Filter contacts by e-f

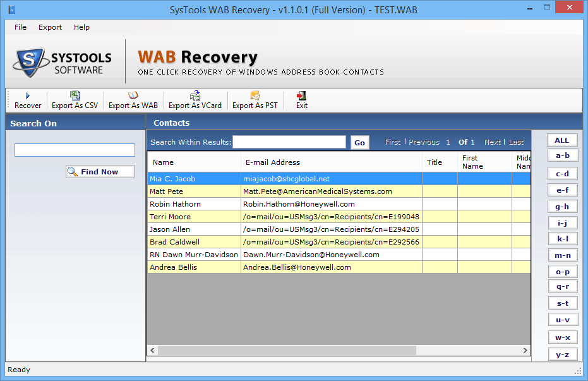point(563,190)
